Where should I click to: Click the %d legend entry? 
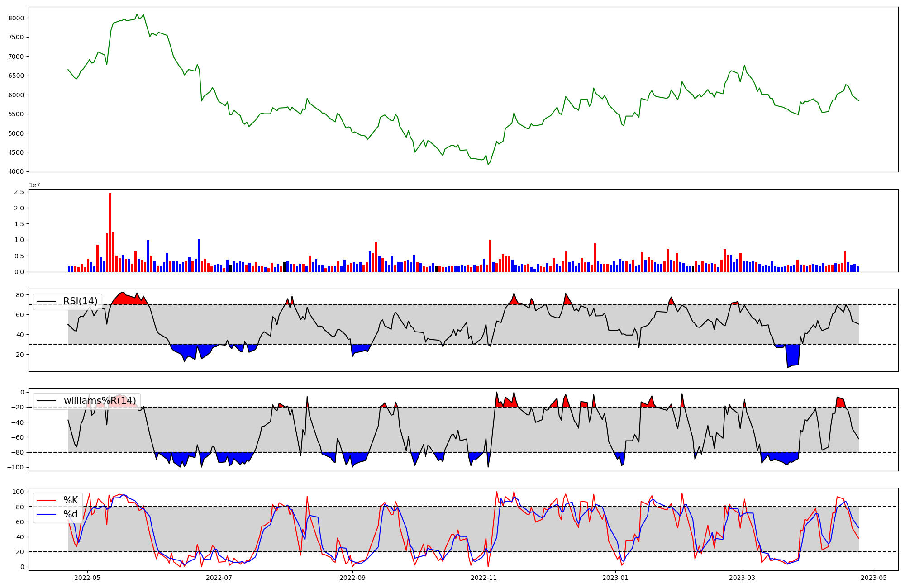point(71,514)
